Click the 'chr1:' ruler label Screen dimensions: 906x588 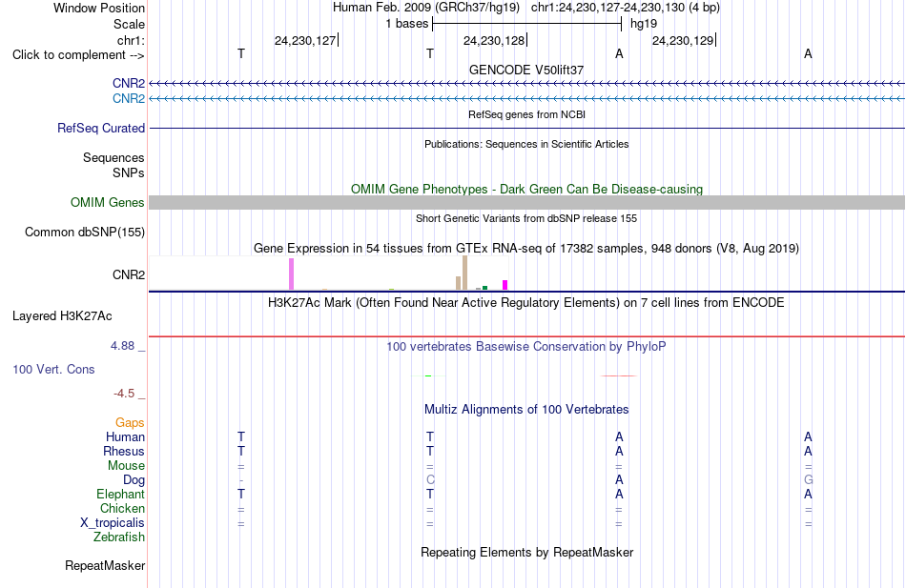click(131, 40)
